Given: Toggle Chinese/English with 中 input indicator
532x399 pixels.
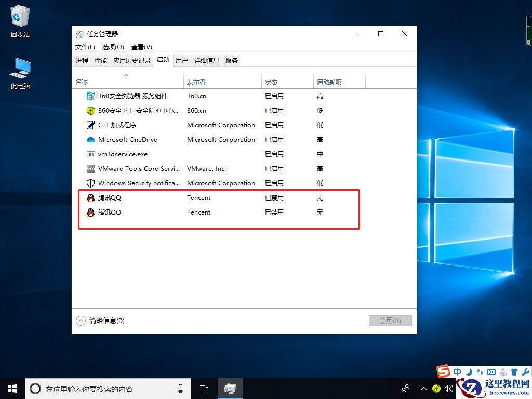Looking at the screenshot, I should 457,371.
